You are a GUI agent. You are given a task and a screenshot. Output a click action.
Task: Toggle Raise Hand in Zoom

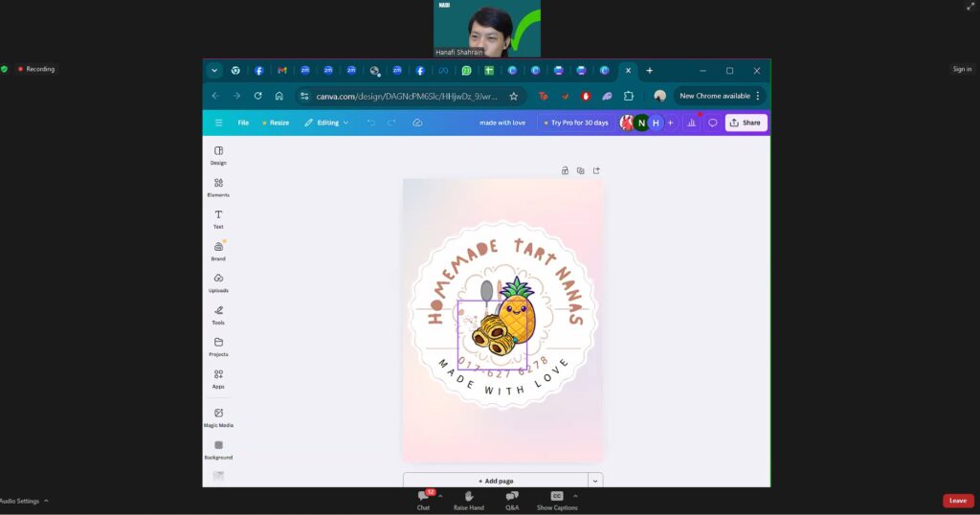[x=469, y=500]
